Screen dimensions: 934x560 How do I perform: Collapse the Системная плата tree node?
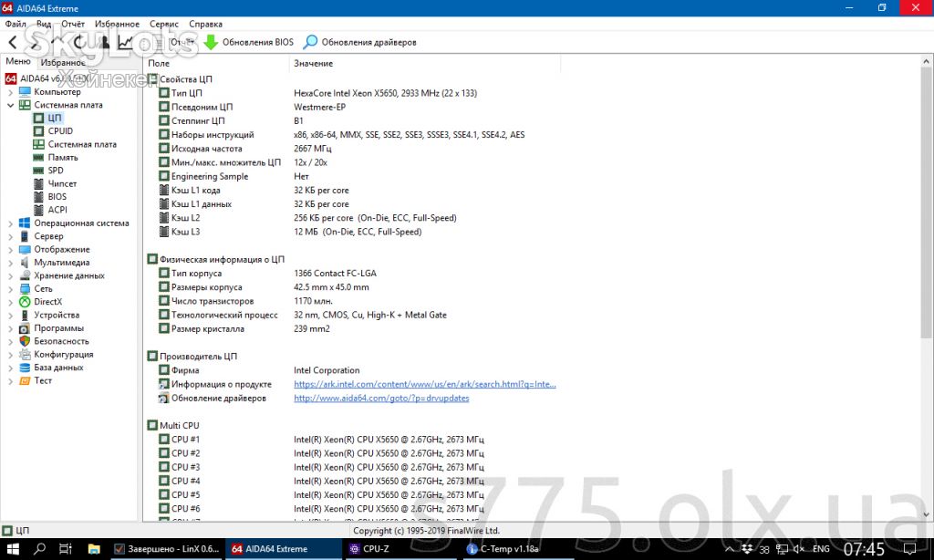pos(10,106)
